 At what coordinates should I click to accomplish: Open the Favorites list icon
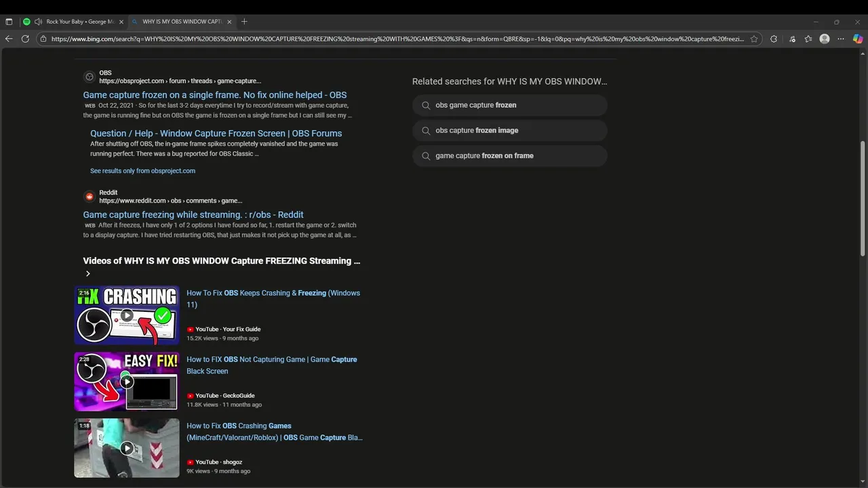(x=808, y=39)
